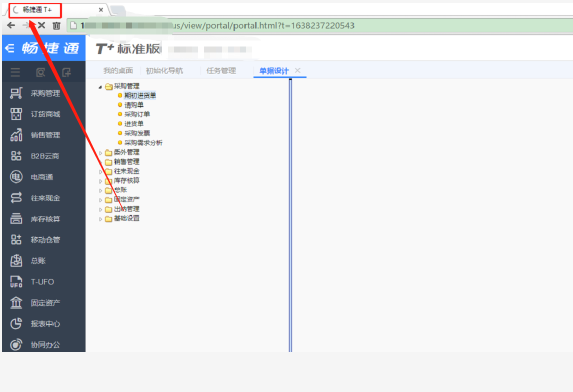
Task: Expand the 基础设置 tree folder
Action: [100, 219]
